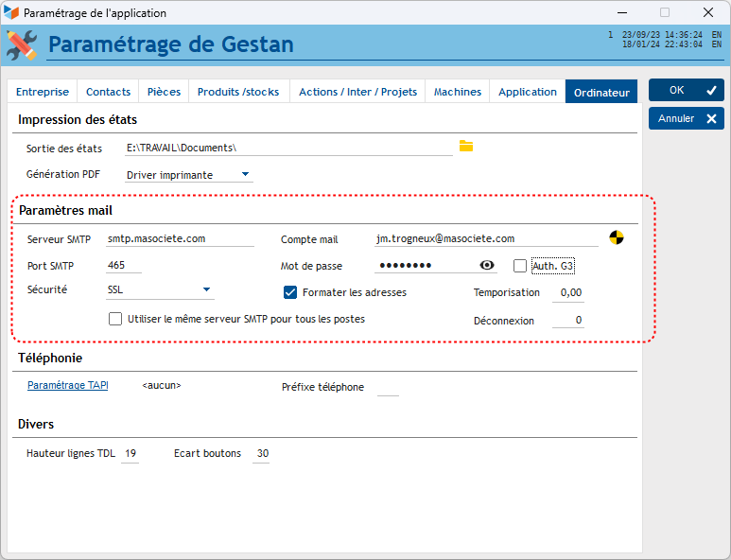
Task: Open the Paramétrage TAPI link
Action: (68, 385)
